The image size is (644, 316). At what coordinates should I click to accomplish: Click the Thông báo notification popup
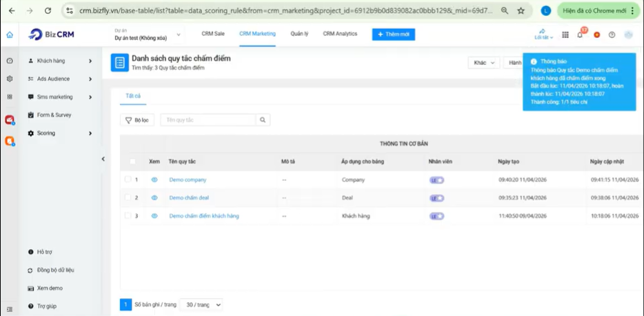580,82
